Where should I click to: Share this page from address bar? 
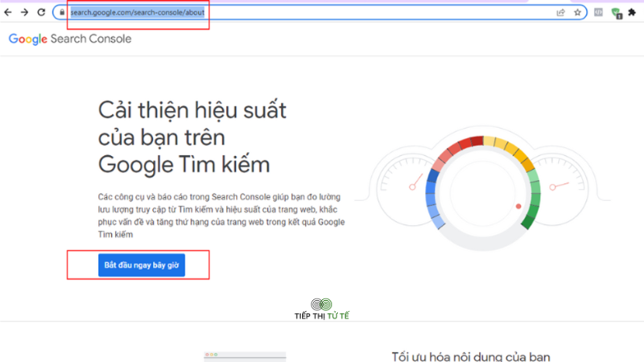coord(560,12)
